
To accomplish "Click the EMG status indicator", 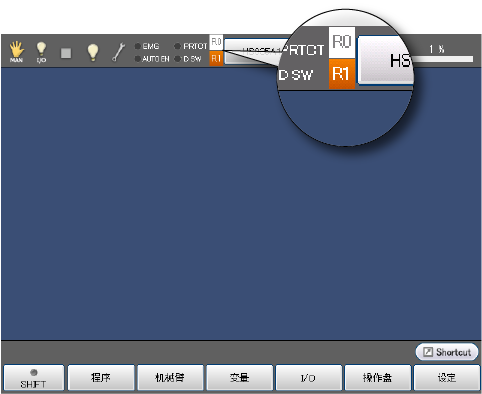I will (x=147, y=46).
